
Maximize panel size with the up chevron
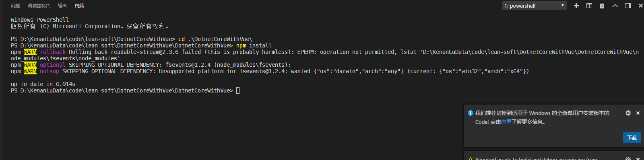tap(615, 6)
